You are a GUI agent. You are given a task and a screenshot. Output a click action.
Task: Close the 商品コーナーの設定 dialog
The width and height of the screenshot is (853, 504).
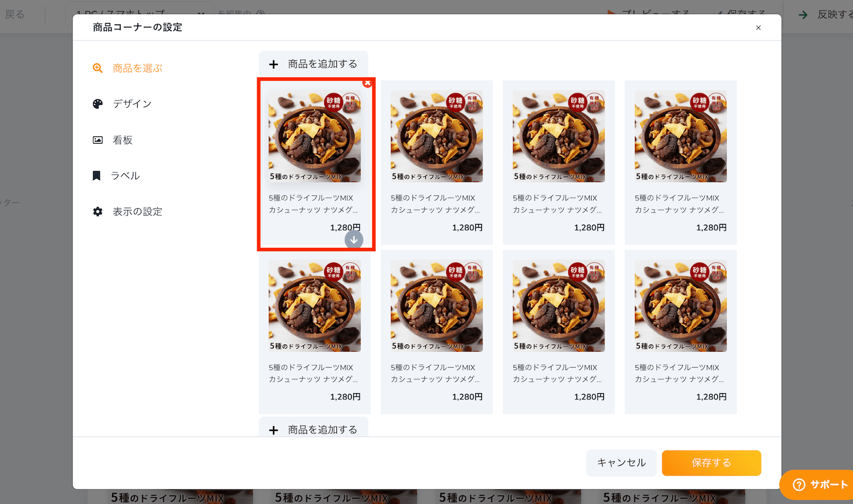(758, 27)
